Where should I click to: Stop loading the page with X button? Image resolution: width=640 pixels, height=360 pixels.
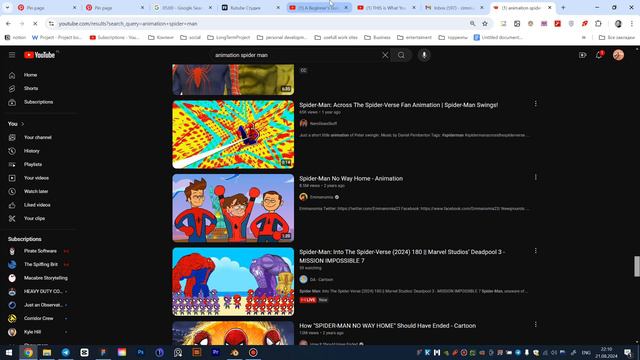tap(35, 24)
